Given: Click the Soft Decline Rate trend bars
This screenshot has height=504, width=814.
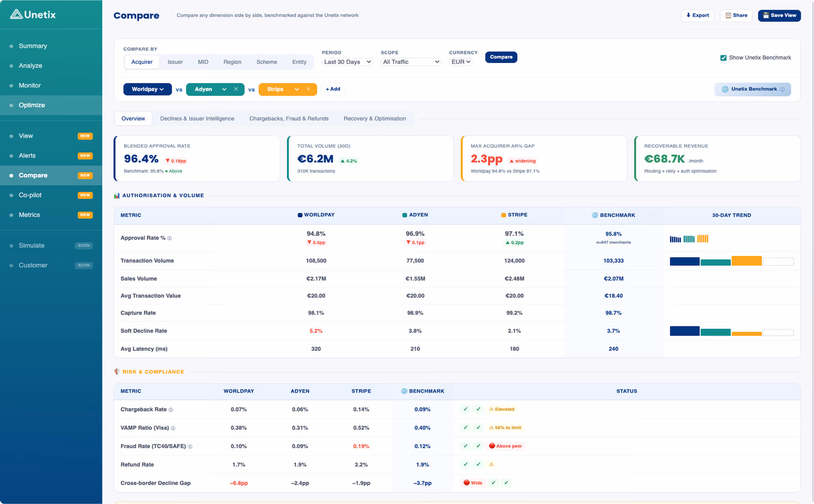Looking at the screenshot, I should pyautogui.click(x=732, y=331).
